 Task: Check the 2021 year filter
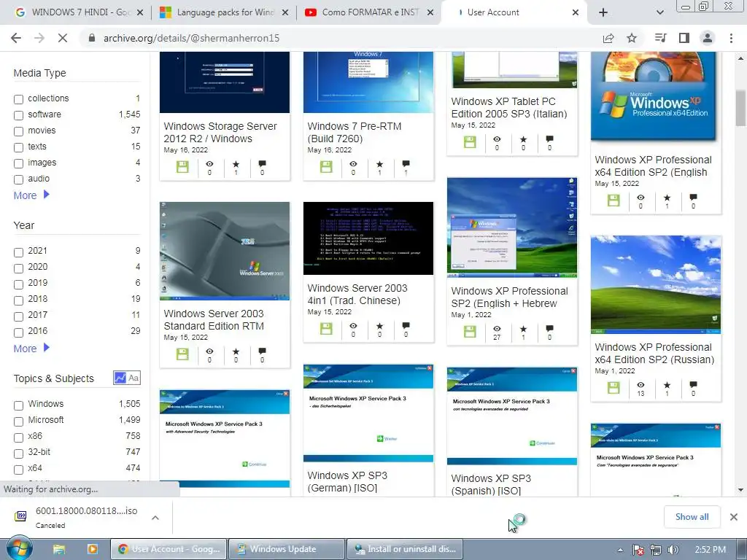tap(18, 252)
